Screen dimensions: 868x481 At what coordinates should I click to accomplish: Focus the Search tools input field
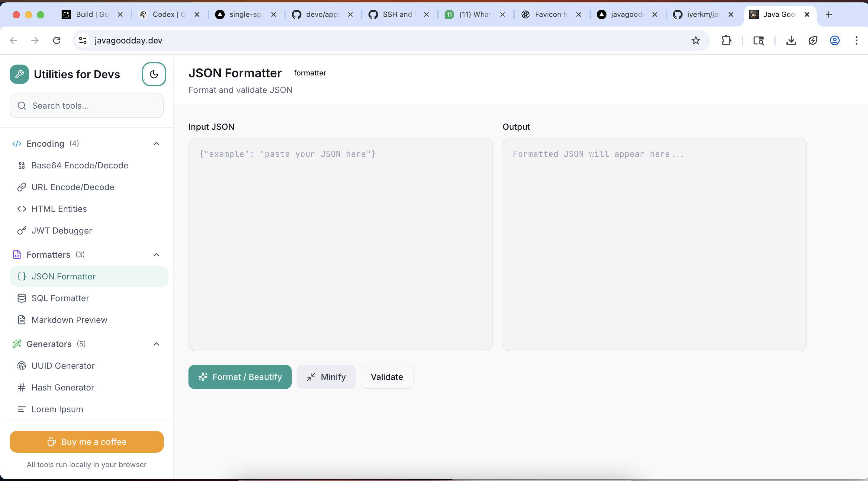pyautogui.click(x=87, y=106)
